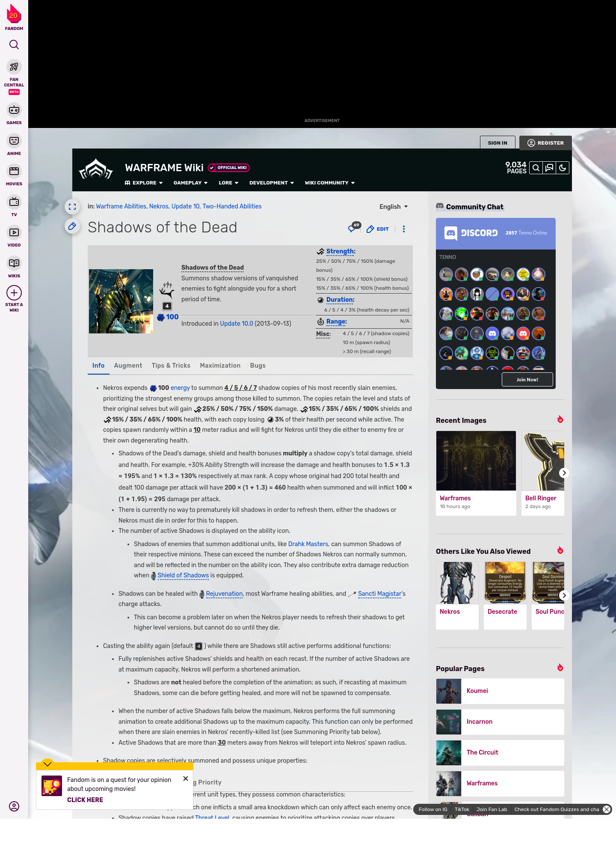Click the Register button
Image resolution: width=616 pixels, height=856 pixels.
coord(546,143)
